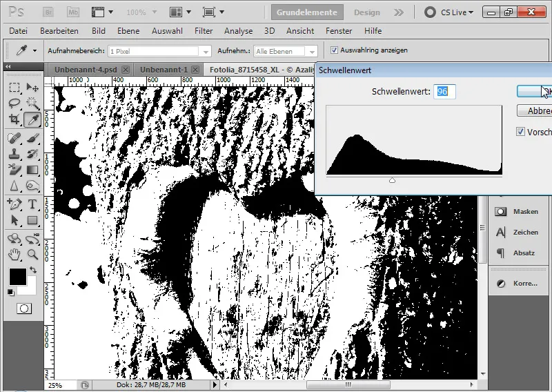
Task: Switch to the Unbenannt-1 tab
Action: click(164, 70)
